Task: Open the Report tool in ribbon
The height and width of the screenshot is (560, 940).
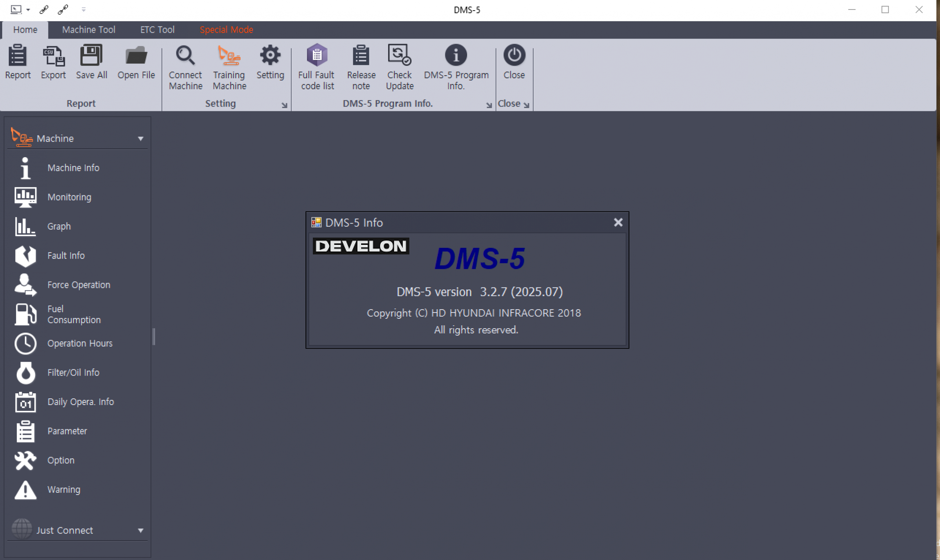Action: pyautogui.click(x=18, y=62)
